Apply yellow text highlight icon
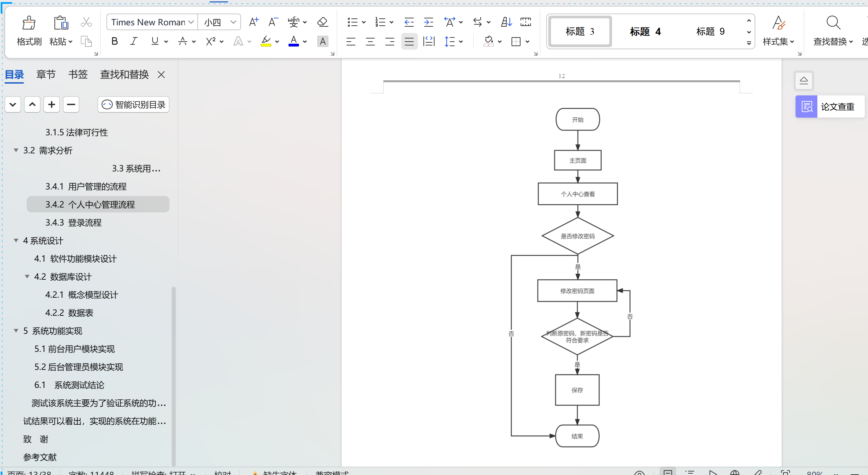 coord(266,41)
